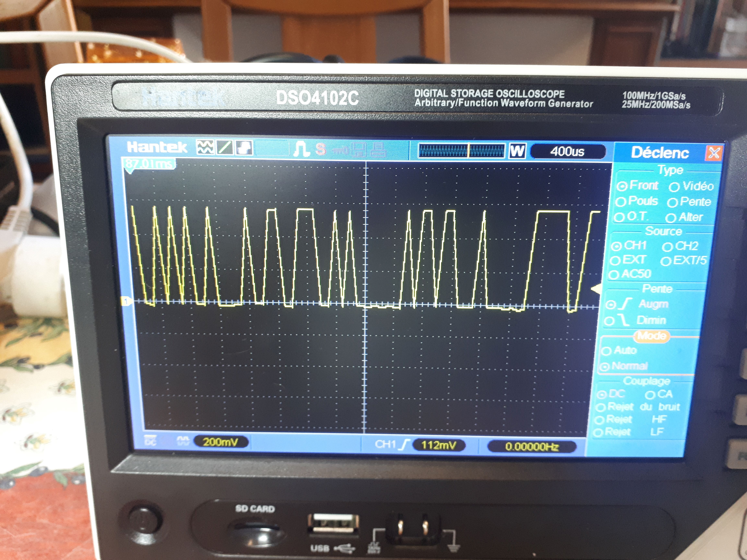The width and height of the screenshot is (747, 560).
Task: Click the diagonal line vector icon
Action: (x=225, y=148)
